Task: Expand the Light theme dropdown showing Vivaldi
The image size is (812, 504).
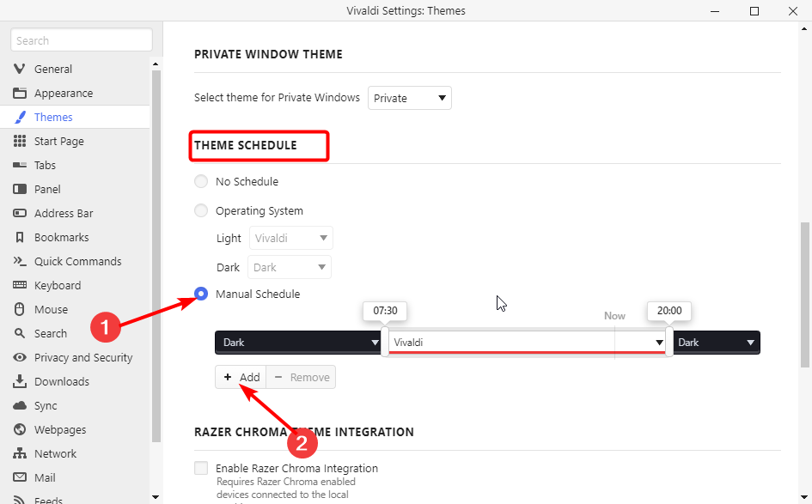Action: click(x=291, y=238)
